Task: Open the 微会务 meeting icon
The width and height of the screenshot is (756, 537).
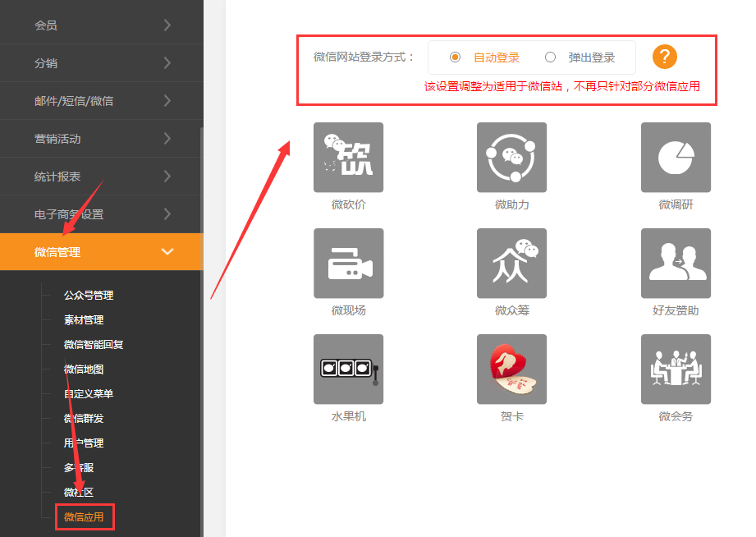Action: (x=676, y=369)
